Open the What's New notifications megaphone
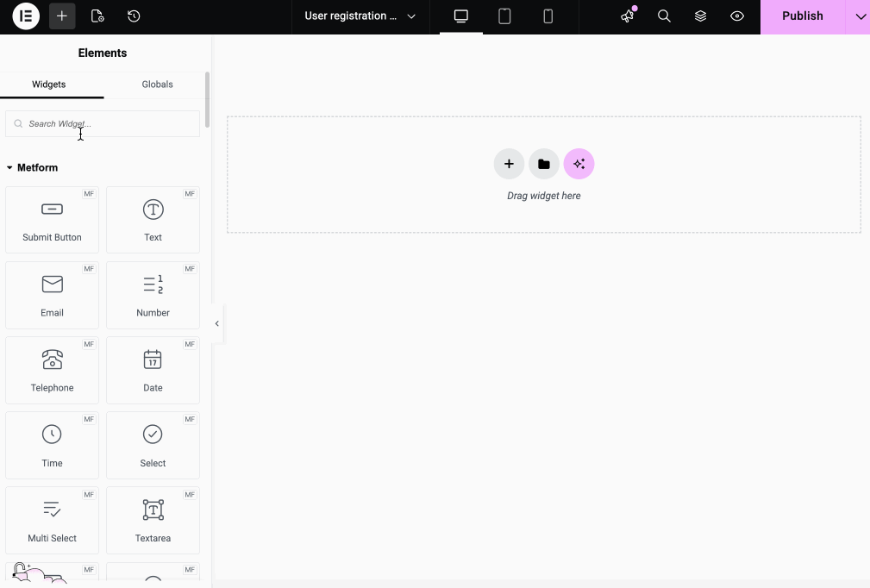This screenshot has width=870, height=588. [x=627, y=16]
